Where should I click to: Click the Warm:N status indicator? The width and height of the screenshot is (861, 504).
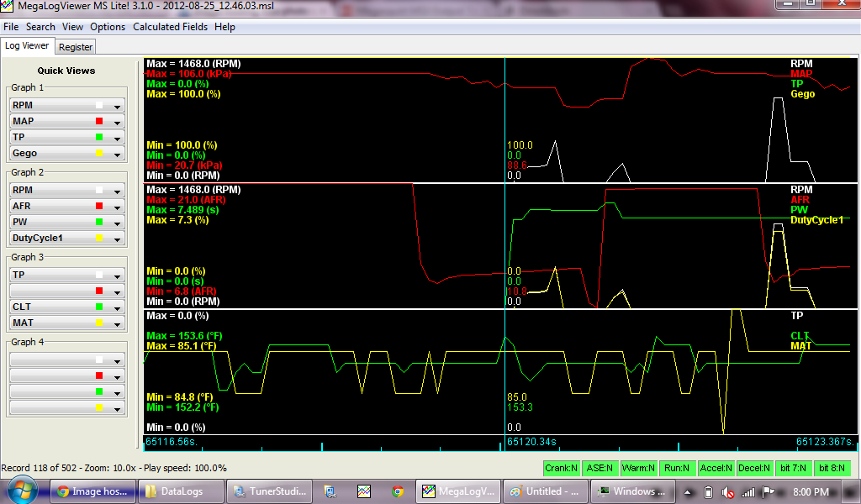coord(638,469)
